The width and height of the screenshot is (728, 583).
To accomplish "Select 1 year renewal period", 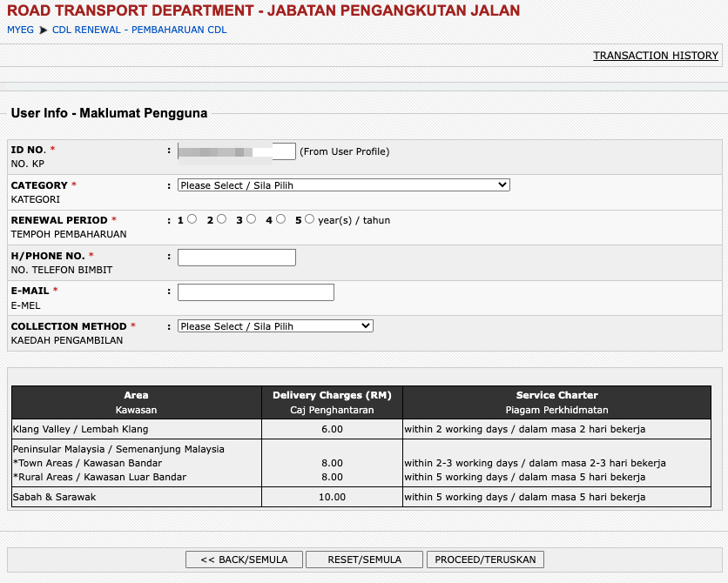I will click(x=192, y=218).
